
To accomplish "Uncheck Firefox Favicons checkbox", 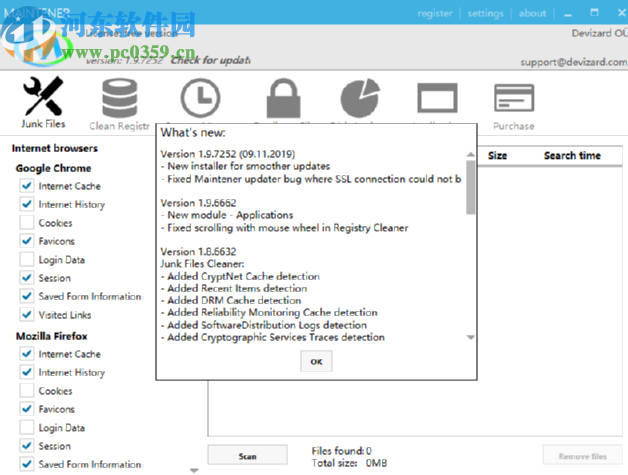I will [x=27, y=409].
